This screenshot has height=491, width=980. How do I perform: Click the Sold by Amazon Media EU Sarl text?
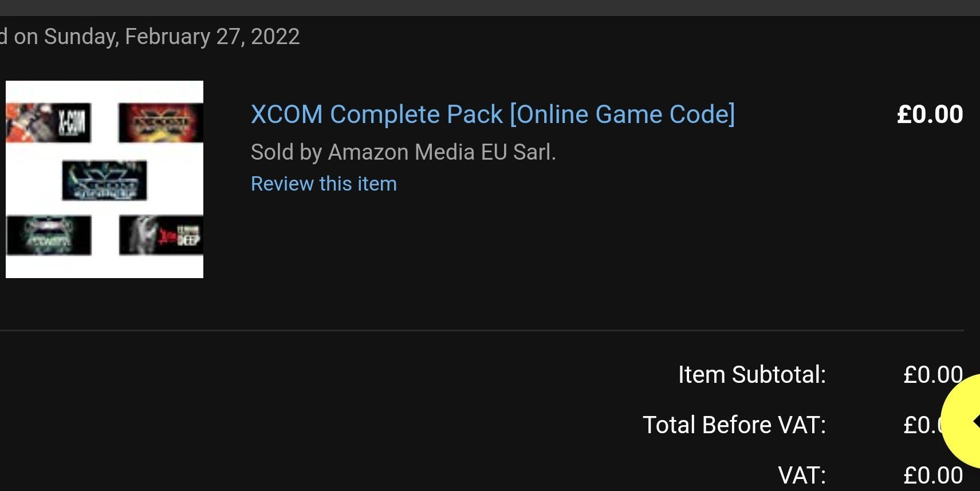(x=403, y=152)
